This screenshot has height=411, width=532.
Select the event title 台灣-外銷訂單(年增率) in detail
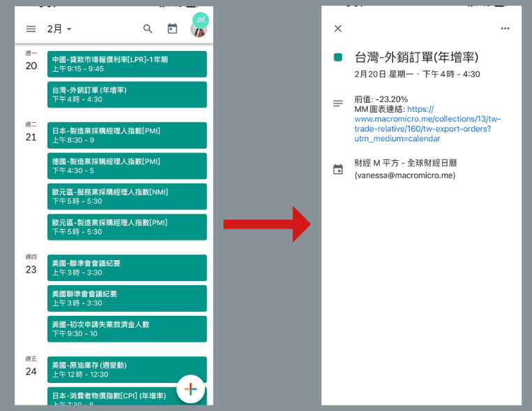(x=416, y=57)
